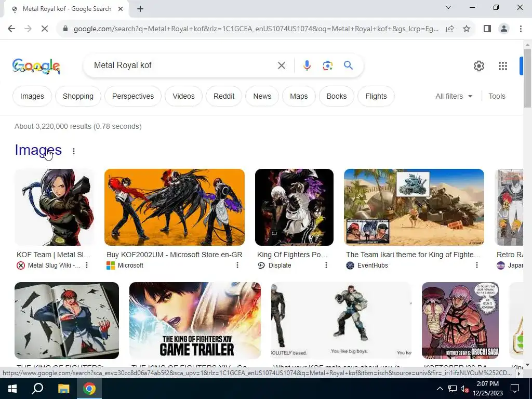Click the browser forward arrow
This screenshot has width=532, height=399.
[28, 29]
